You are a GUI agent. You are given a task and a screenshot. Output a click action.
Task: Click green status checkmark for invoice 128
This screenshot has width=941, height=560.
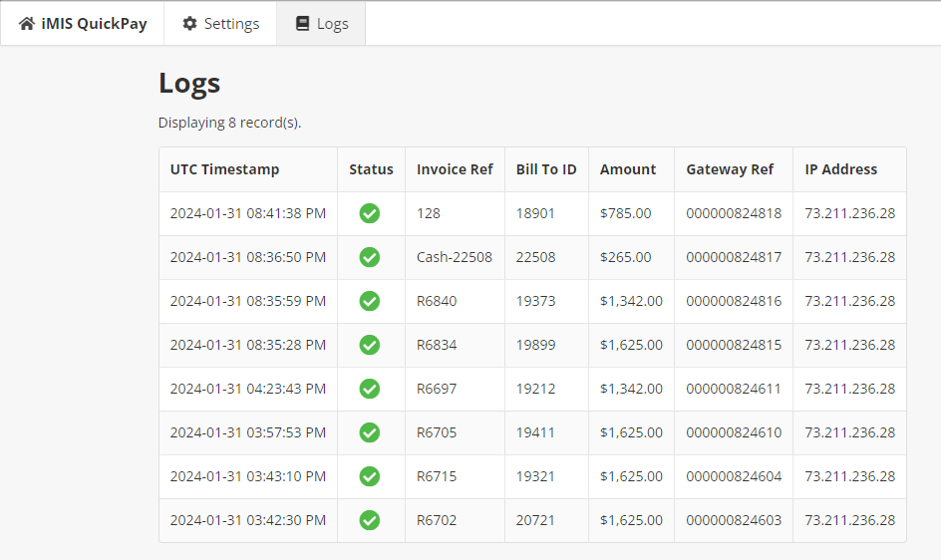click(x=370, y=213)
